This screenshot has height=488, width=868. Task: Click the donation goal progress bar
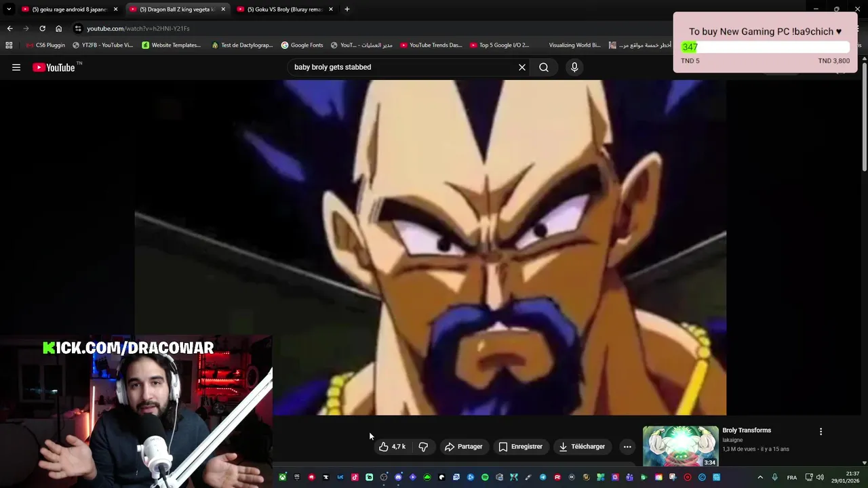[765, 47]
